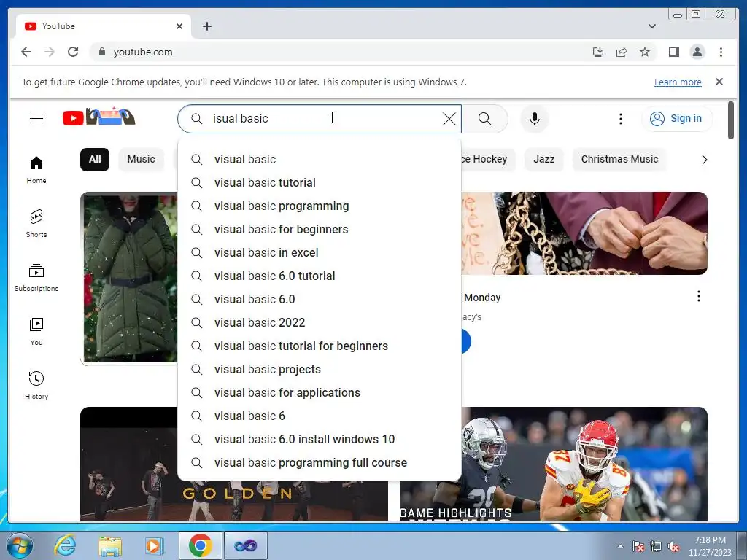Open Shorts from the sidebar
This screenshot has width=747, height=560.
pos(36,223)
